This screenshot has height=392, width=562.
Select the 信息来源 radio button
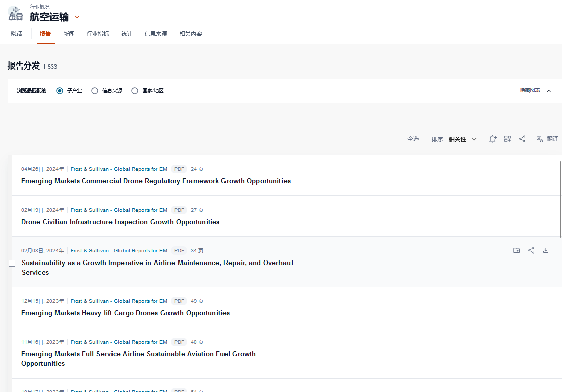pyautogui.click(x=95, y=91)
